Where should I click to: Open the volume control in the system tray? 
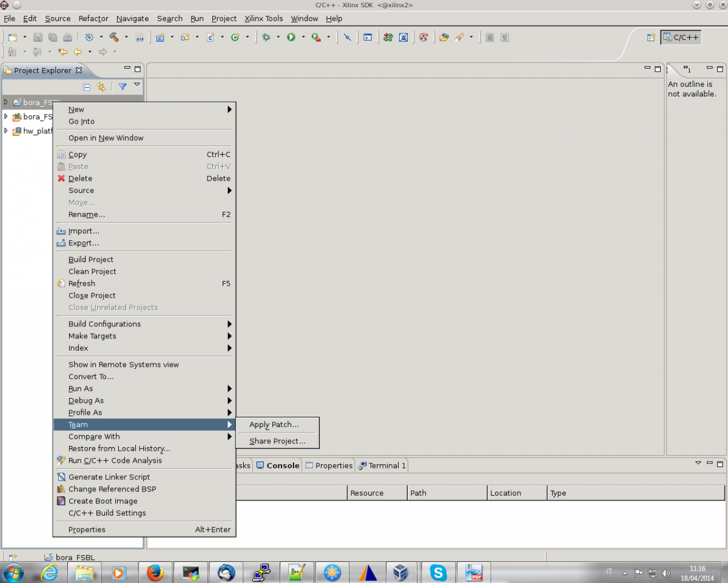(x=666, y=571)
